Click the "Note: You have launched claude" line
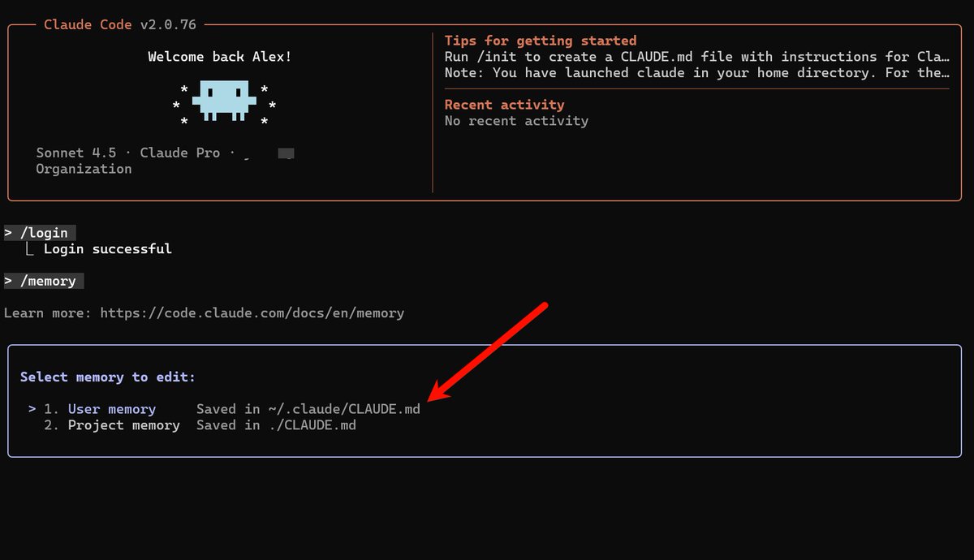Image resolution: width=974 pixels, height=560 pixels. click(x=697, y=73)
